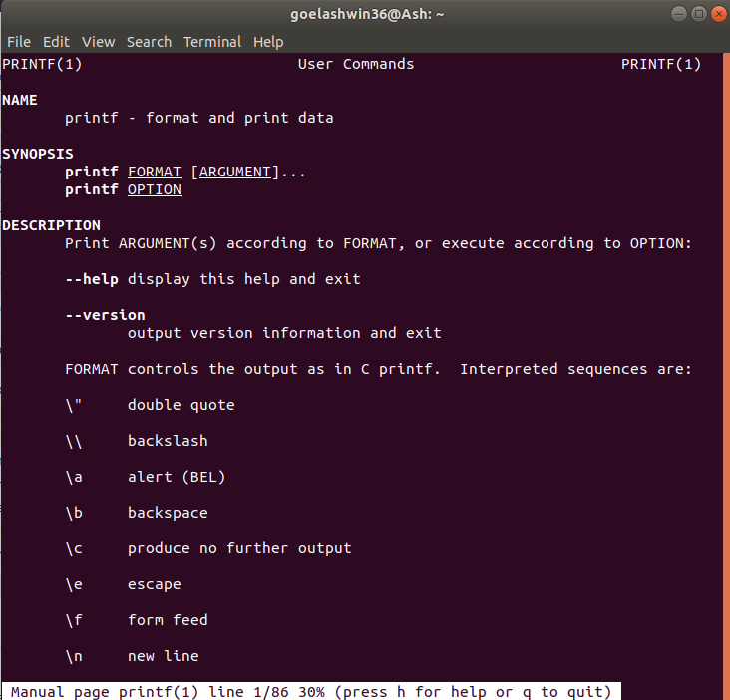
Task: Click the manual page status line
Action: coord(310,691)
